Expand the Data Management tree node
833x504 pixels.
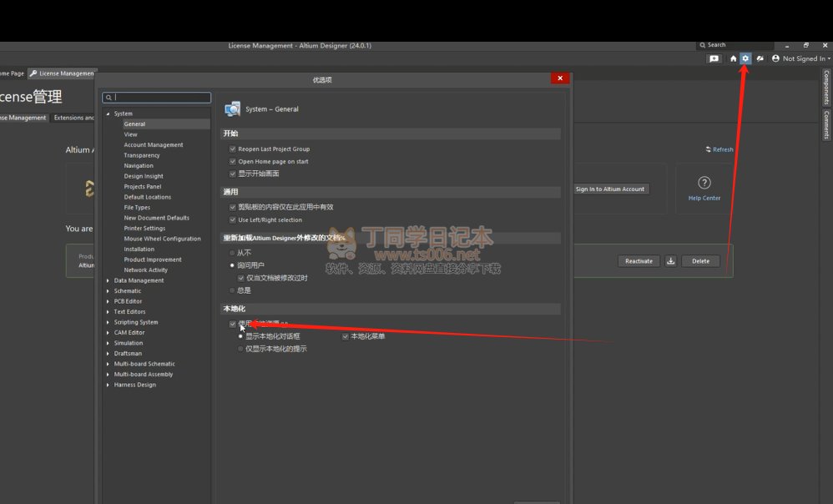(x=108, y=280)
